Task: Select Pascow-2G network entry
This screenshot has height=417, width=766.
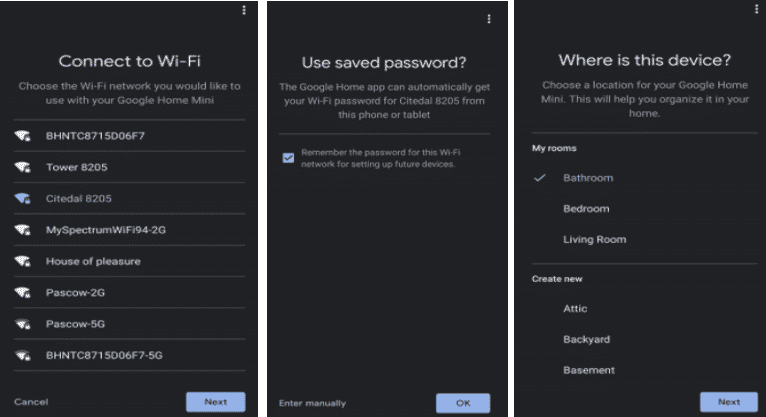Action: 129,292
